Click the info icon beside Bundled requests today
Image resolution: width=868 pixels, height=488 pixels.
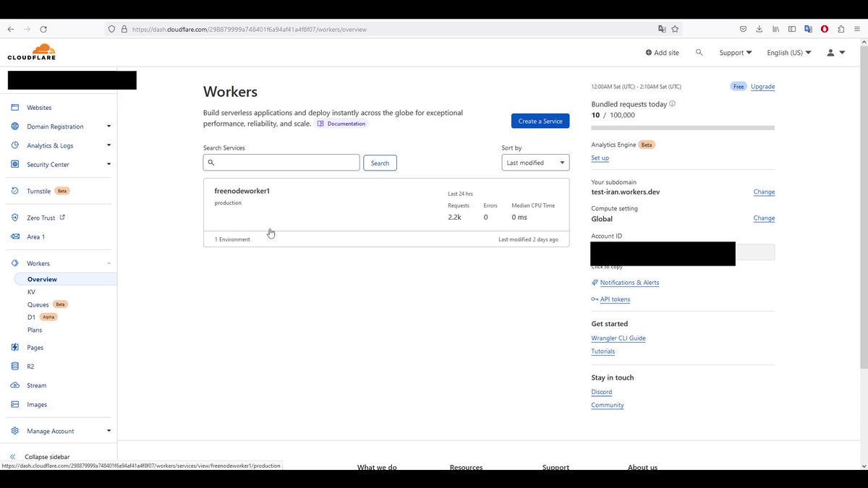coord(672,104)
